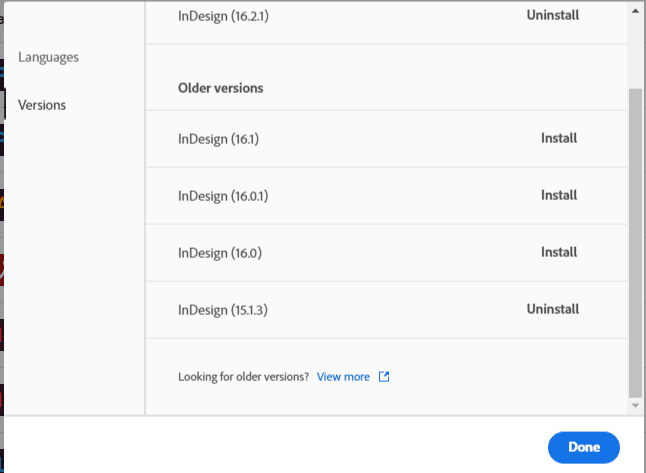Open external link icon beside View more
This screenshot has width=646, height=473.
click(x=384, y=377)
